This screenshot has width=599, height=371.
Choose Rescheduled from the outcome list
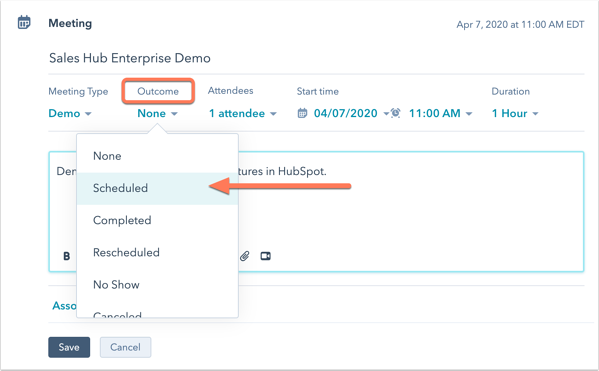pos(157,252)
